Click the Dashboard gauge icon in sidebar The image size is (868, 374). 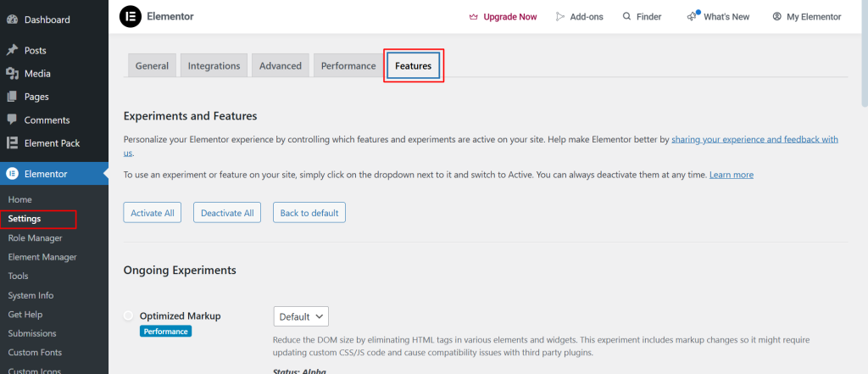pos(12,20)
